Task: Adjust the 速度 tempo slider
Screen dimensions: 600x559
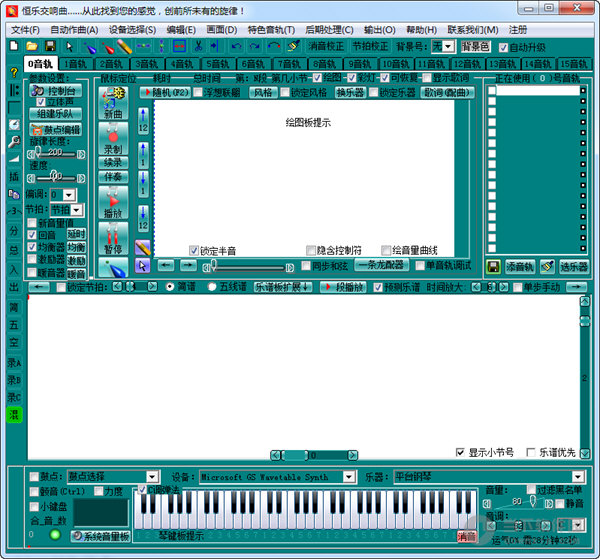Action: click(56, 178)
